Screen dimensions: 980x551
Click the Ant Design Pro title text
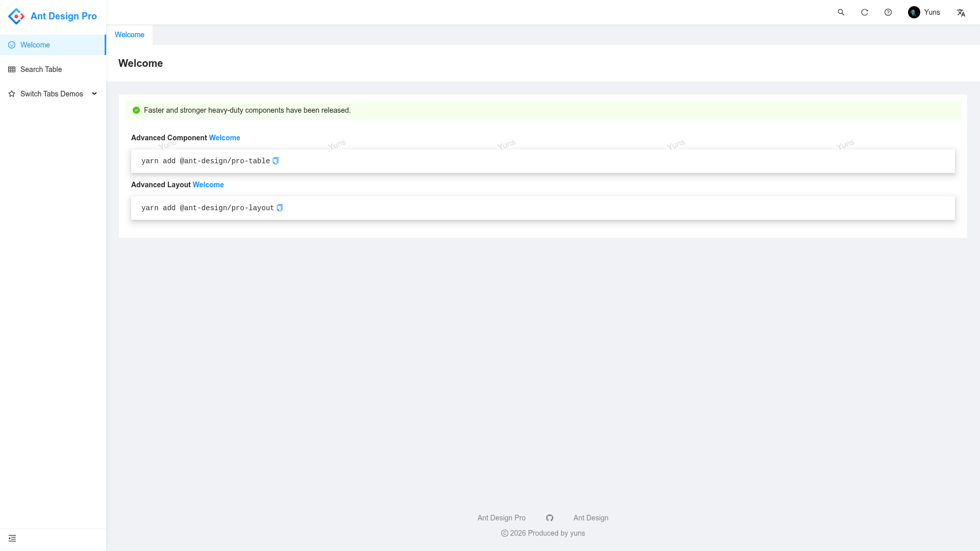pyautogui.click(x=64, y=16)
